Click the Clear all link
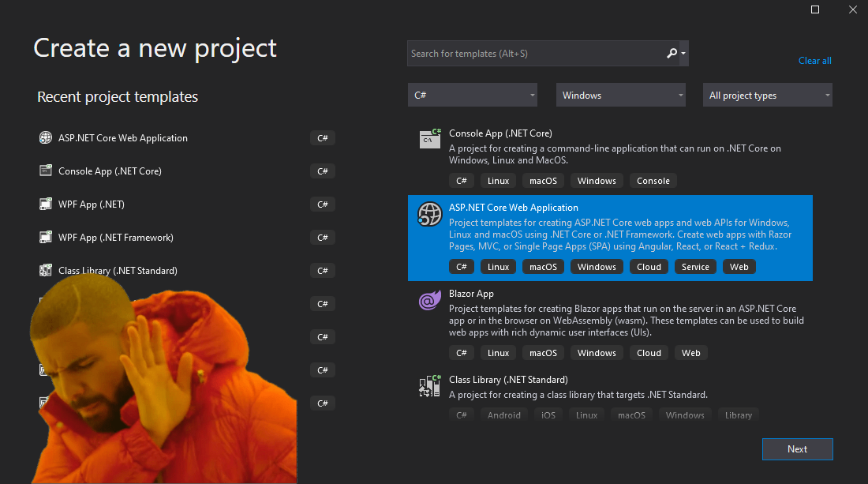Image resolution: width=868 pixels, height=484 pixels. (815, 61)
